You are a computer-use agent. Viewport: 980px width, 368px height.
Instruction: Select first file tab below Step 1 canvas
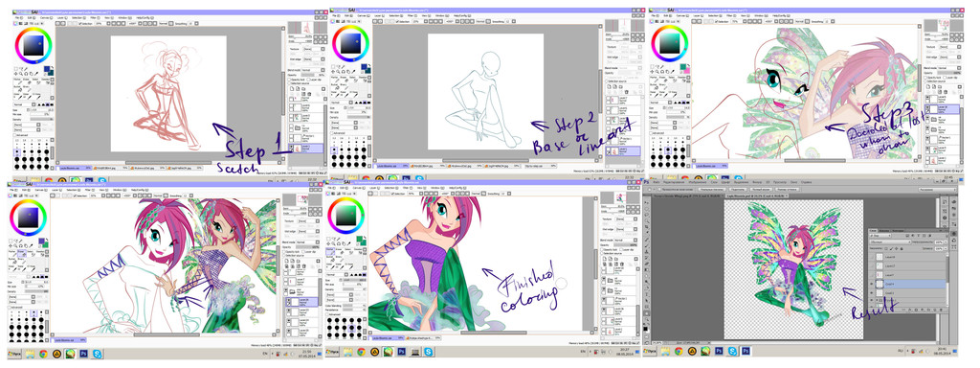(71, 168)
